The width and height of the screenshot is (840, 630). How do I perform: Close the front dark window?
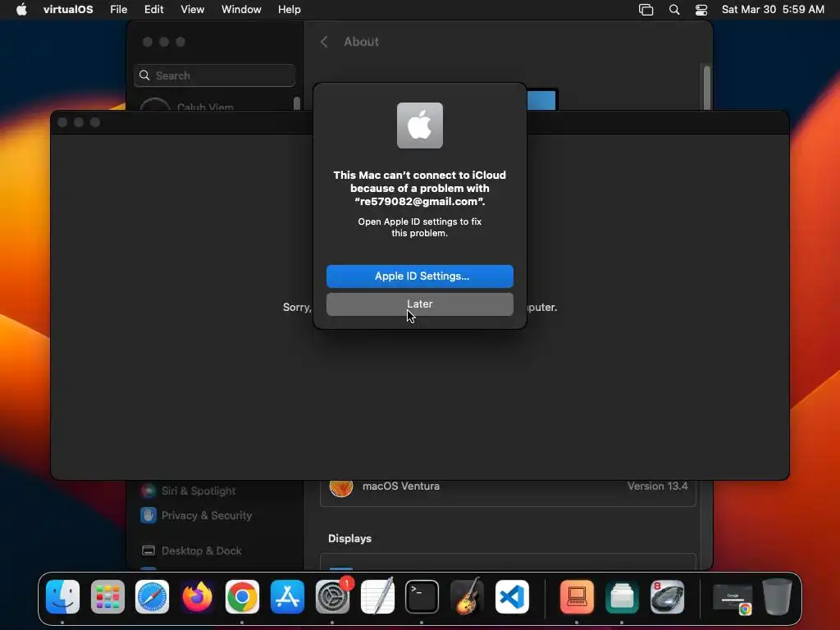tap(62, 122)
